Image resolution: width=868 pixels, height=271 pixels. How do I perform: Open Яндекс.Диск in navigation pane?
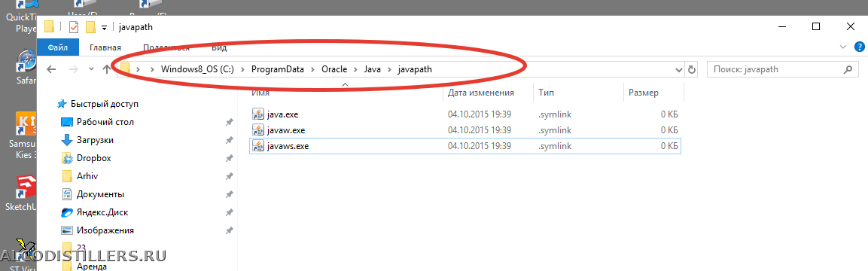coord(102,212)
